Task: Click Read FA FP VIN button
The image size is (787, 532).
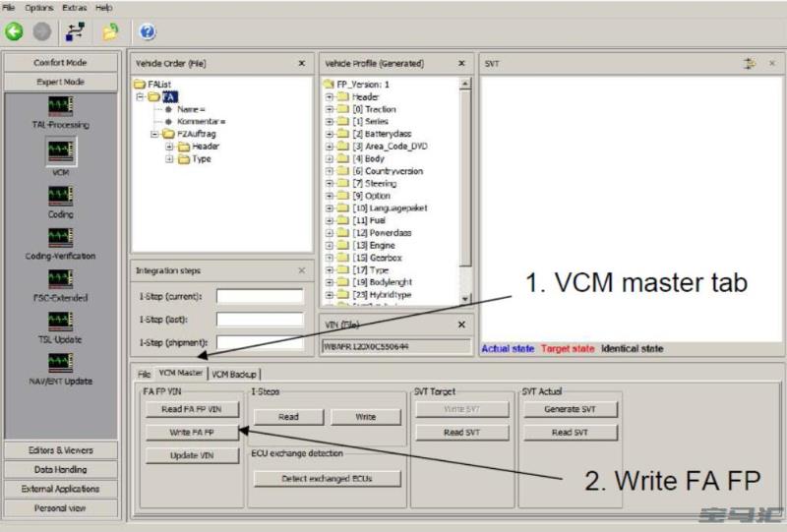Action: pyautogui.click(x=192, y=409)
